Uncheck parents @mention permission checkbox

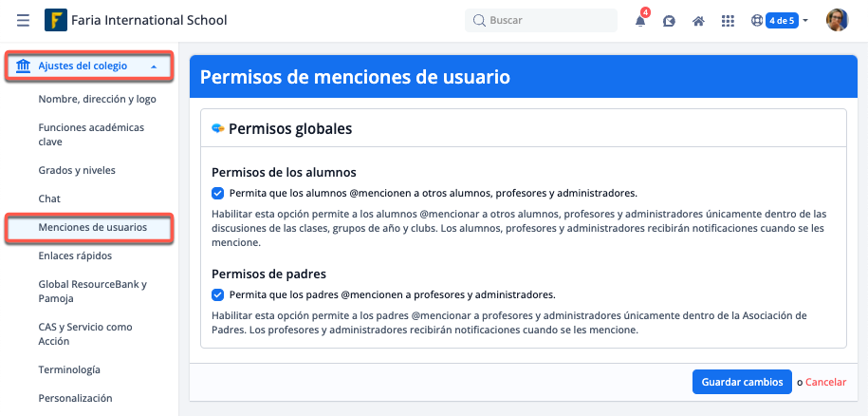coord(218,294)
